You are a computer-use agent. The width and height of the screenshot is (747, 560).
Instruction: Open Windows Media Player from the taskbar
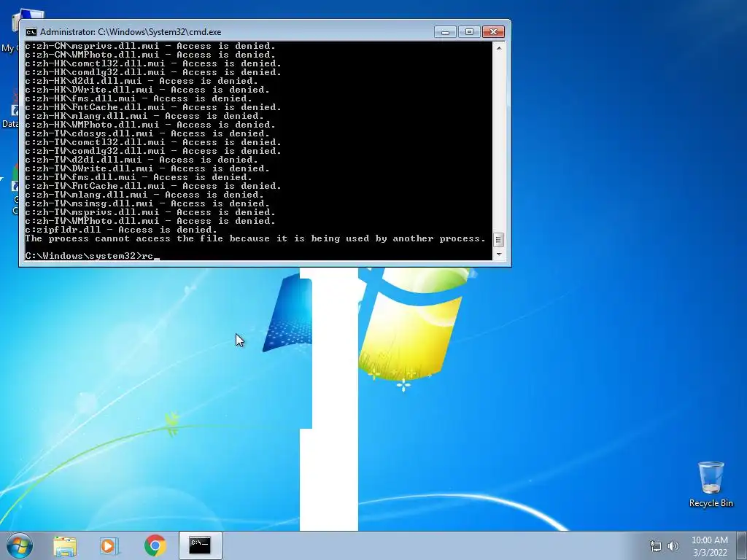[109, 545]
